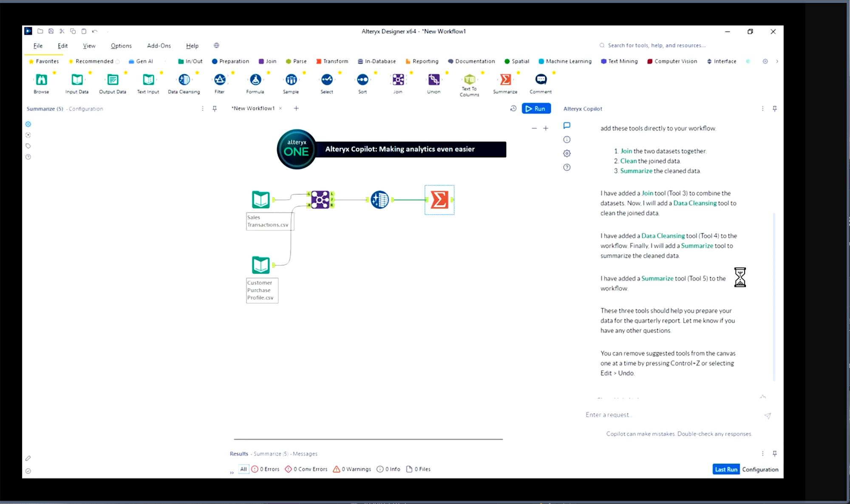Open Copilot info icon in sidebar
Image resolution: width=850 pixels, height=504 pixels.
567,139
